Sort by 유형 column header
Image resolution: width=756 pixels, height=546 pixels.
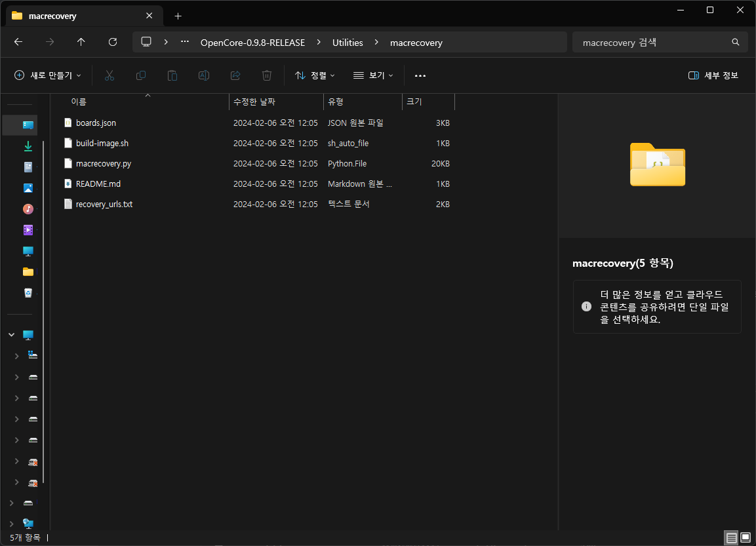coord(336,102)
